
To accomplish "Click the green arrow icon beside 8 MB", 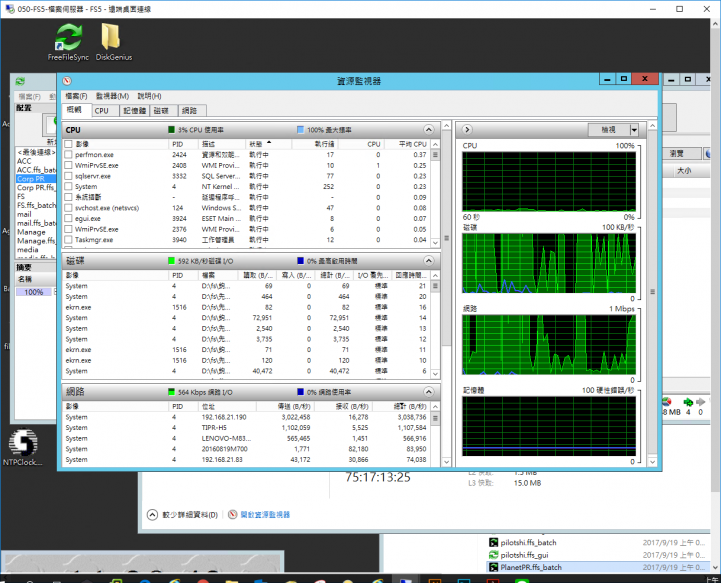I will (688, 402).
